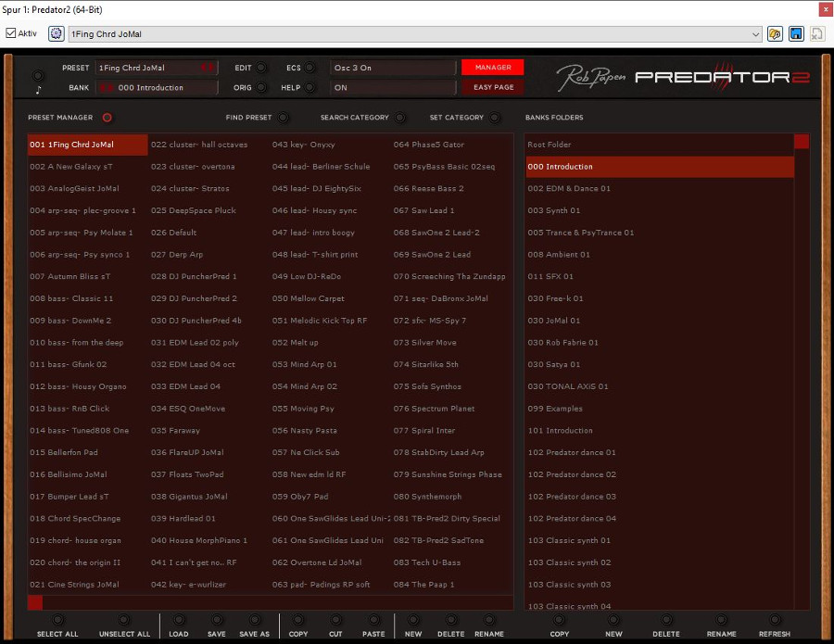Click the UNSELECT ALL button

pyautogui.click(x=124, y=620)
